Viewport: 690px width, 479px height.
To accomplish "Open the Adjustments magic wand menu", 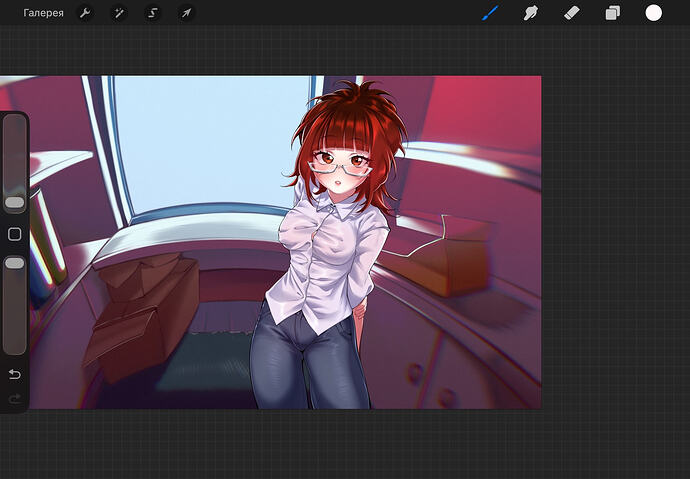I will pos(119,13).
